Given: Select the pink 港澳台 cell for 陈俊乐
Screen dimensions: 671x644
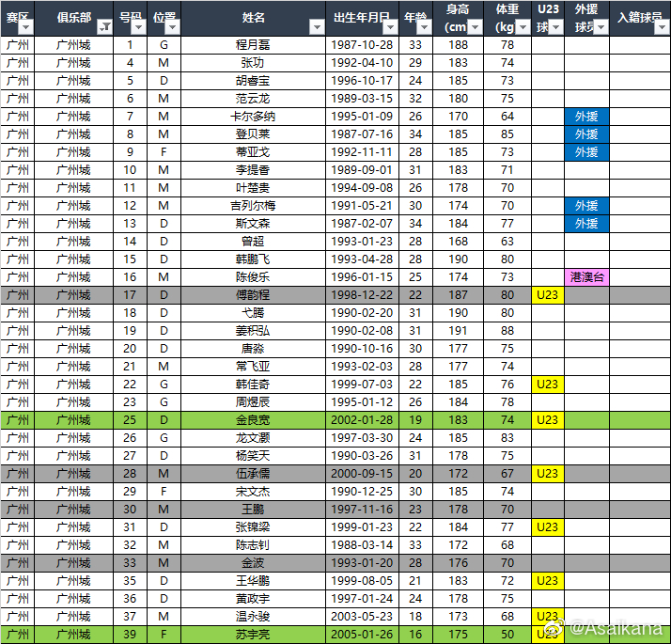Looking at the screenshot, I should 586,277.
